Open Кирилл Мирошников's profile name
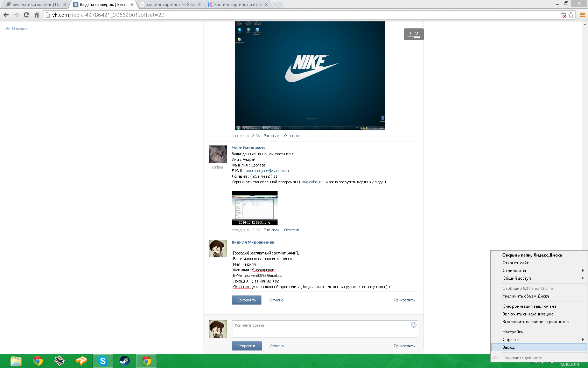The height and width of the screenshot is (368, 588). tap(253, 242)
